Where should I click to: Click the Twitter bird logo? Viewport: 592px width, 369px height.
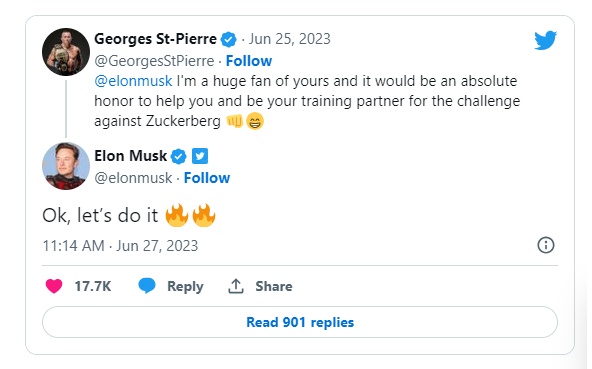point(545,40)
